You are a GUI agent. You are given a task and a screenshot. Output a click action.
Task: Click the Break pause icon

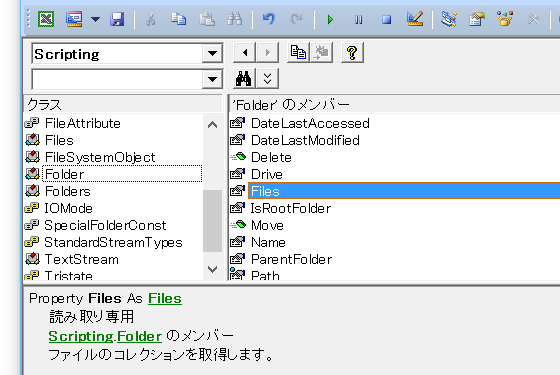point(359,19)
